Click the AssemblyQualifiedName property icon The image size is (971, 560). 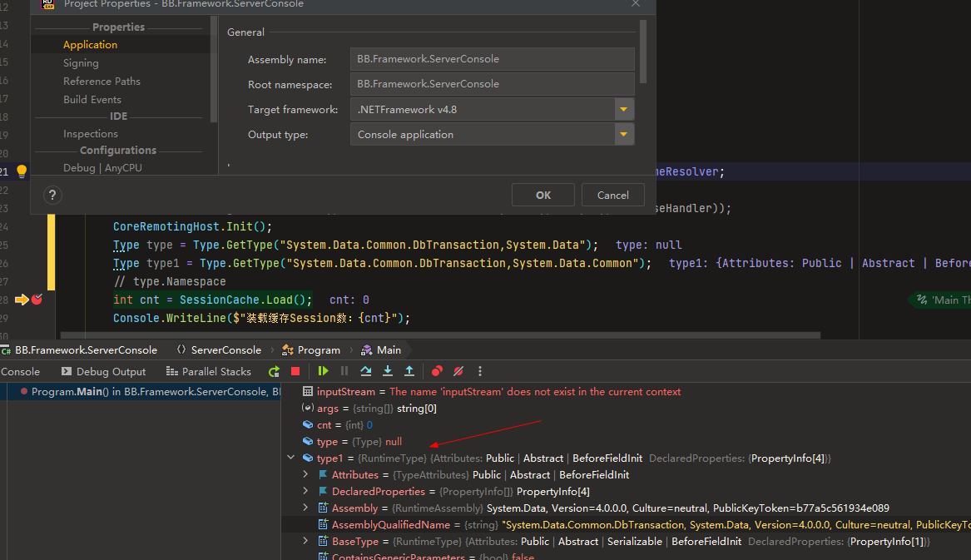coord(323,525)
